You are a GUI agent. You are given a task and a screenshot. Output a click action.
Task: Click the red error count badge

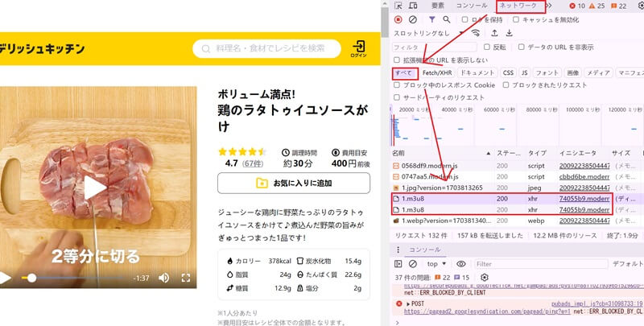click(577, 6)
